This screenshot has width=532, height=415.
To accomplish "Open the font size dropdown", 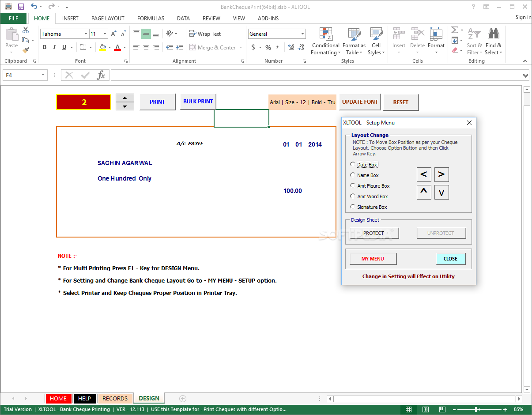I will 105,34.
